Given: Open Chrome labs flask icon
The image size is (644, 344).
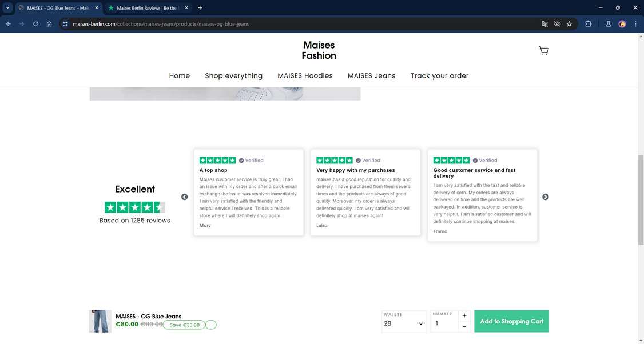Looking at the screenshot, I should pyautogui.click(x=609, y=24).
